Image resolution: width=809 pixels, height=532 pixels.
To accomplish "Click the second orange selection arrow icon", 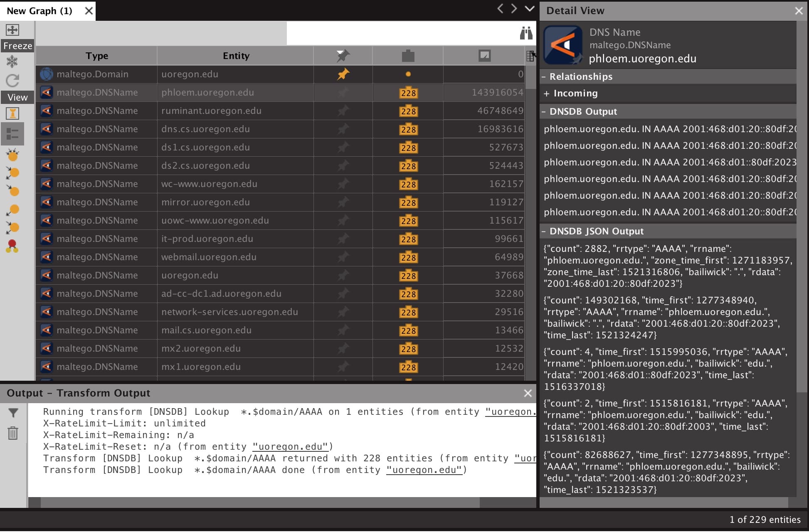I will (x=12, y=173).
